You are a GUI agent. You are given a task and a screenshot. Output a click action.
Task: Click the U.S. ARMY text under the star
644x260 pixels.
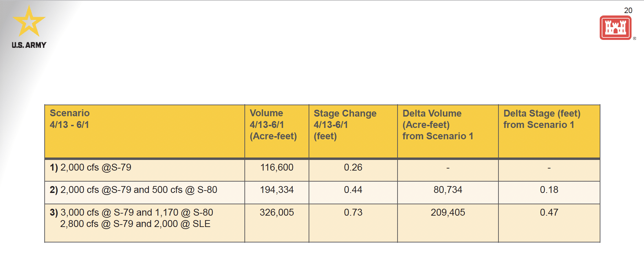point(29,45)
